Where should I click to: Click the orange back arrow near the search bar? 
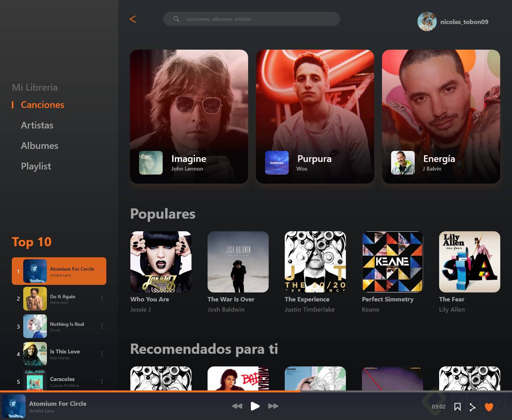(133, 19)
